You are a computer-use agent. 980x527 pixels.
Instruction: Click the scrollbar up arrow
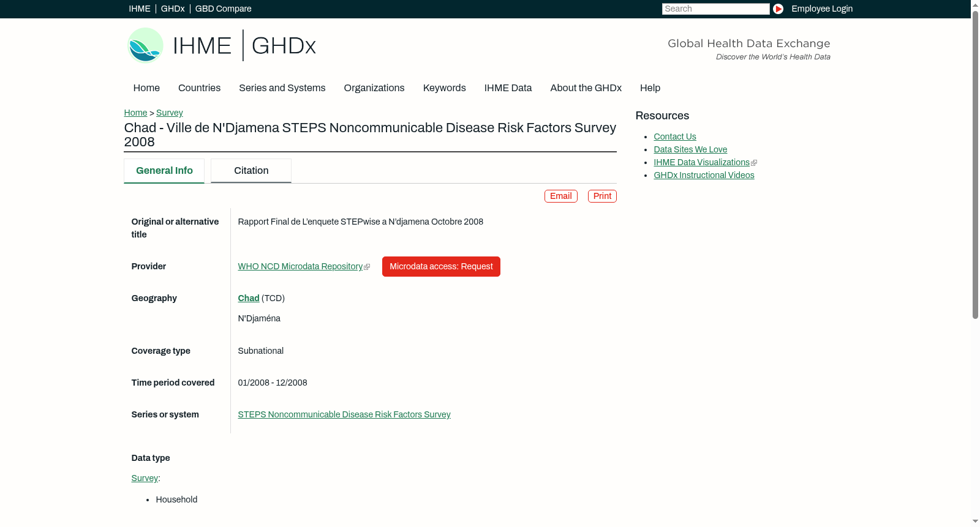[975, 4]
